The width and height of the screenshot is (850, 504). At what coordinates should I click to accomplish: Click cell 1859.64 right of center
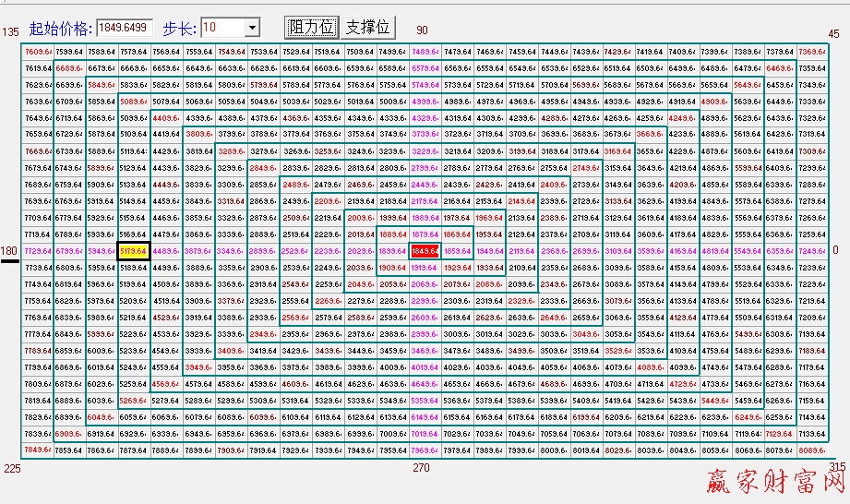point(457,251)
